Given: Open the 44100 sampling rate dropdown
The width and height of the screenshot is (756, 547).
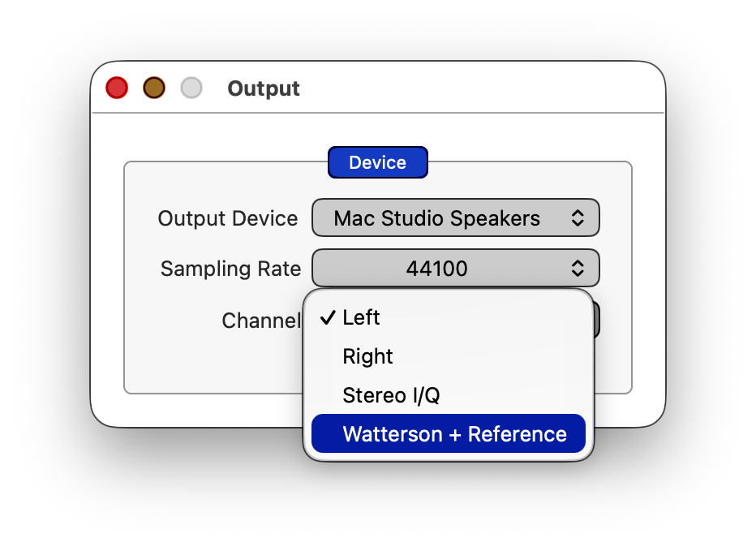Looking at the screenshot, I should coord(438,268).
